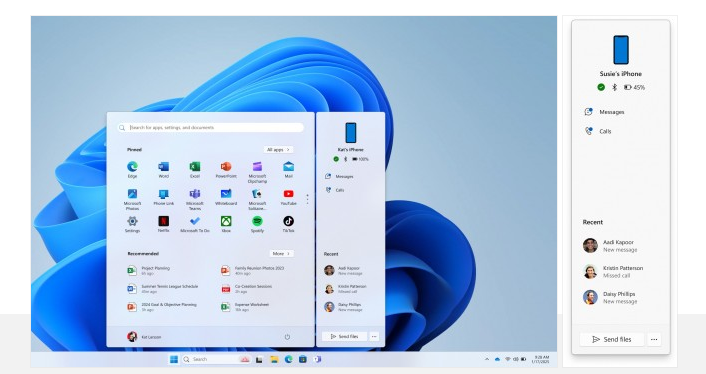Open Messages in Kat's iPhone panel
Image resolution: width=706 pixels, height=374 pixels.
pyautogui.click(x=339, y=176)
